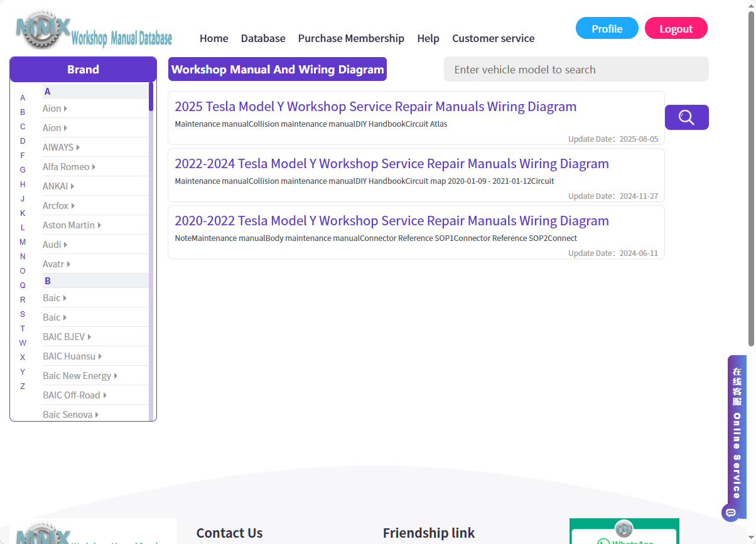Jump to letter Y in brand index
The height and width of the screenshot is (544, 756).
click(23, 372)
